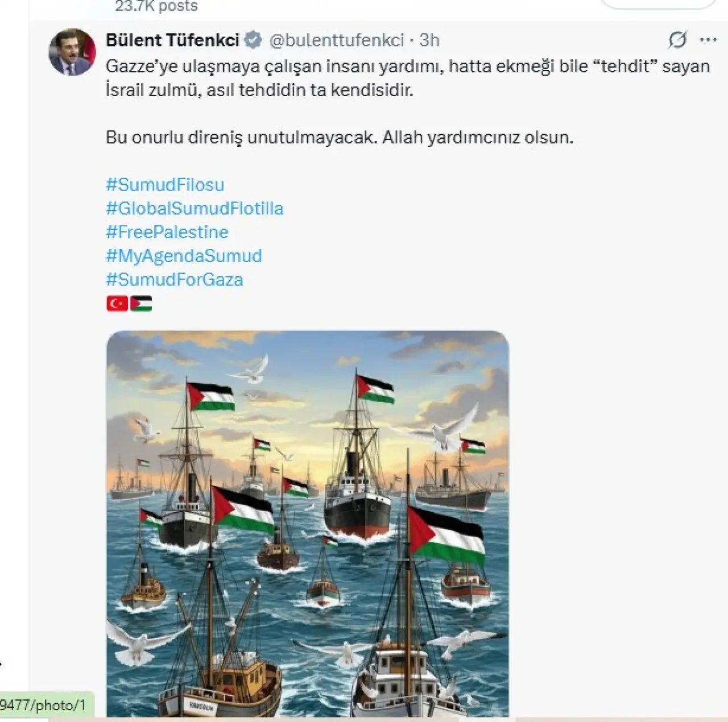Screen dimensions: 728x722
Task: Click the tweet text about Gazze'ye yardım
Action: pos(408,78)
